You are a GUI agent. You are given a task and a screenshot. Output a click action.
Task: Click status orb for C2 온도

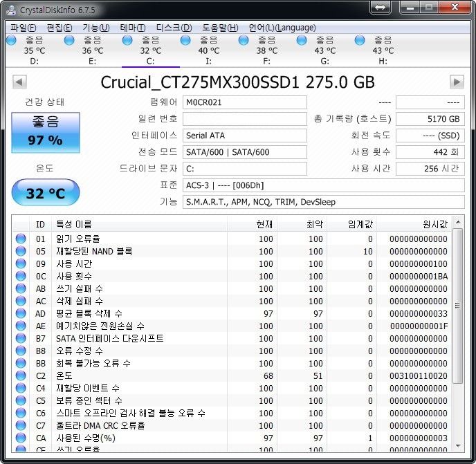click(21, 375)
